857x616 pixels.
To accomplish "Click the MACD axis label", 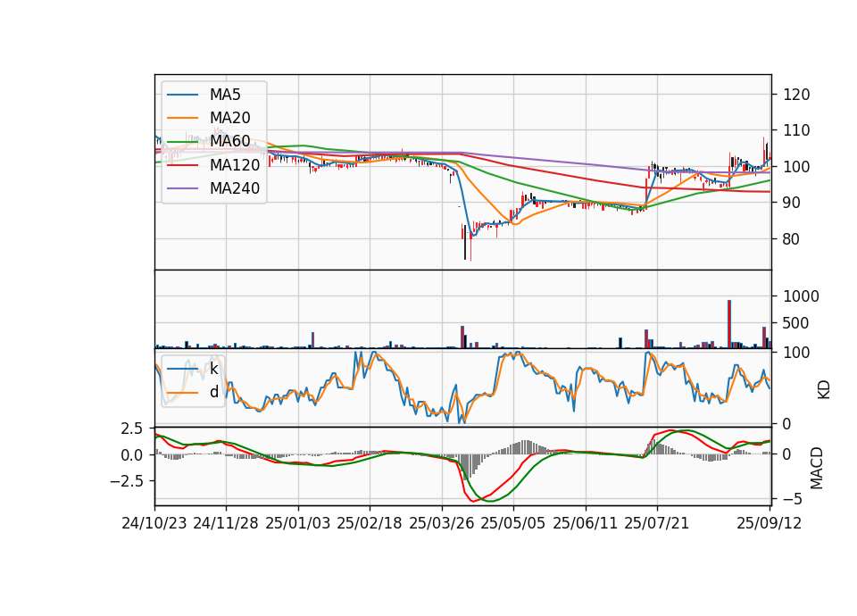I will pyautogui.click(x=817, y=468).
